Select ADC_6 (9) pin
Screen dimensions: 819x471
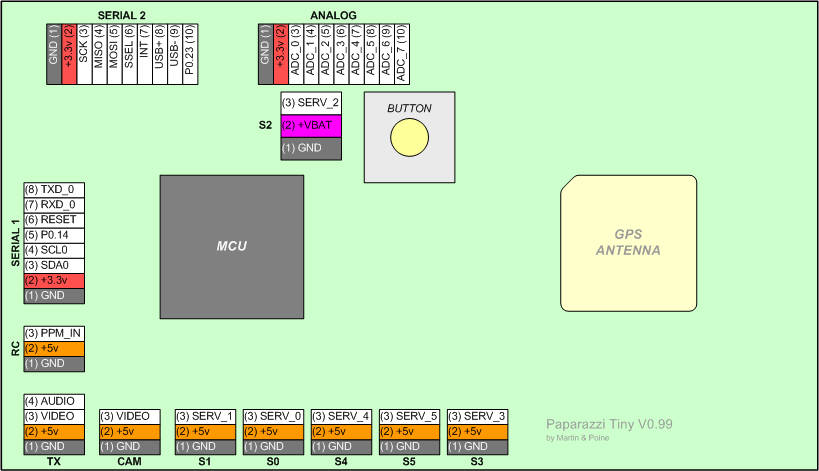pos(387,54)
